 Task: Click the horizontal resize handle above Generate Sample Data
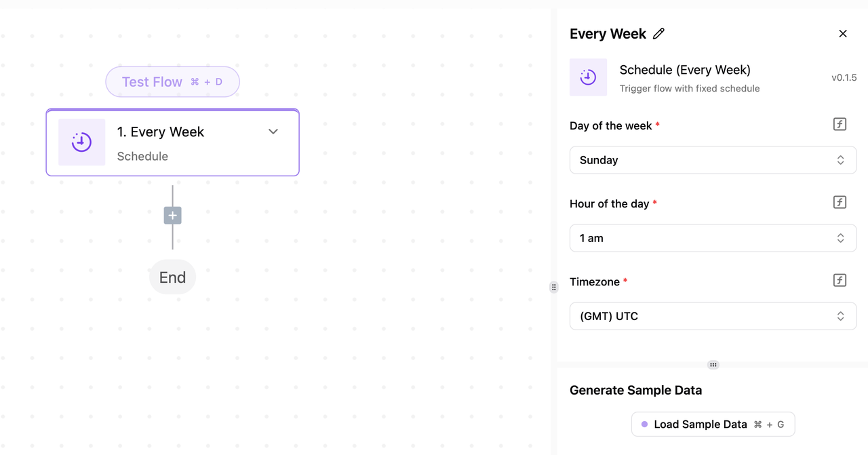click(x=713, y=365)
